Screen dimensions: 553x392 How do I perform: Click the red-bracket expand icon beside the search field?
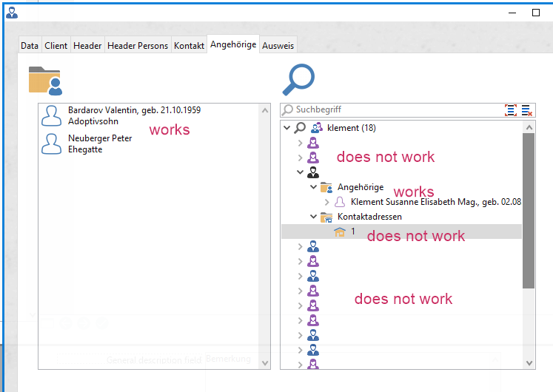coord(511,109)
